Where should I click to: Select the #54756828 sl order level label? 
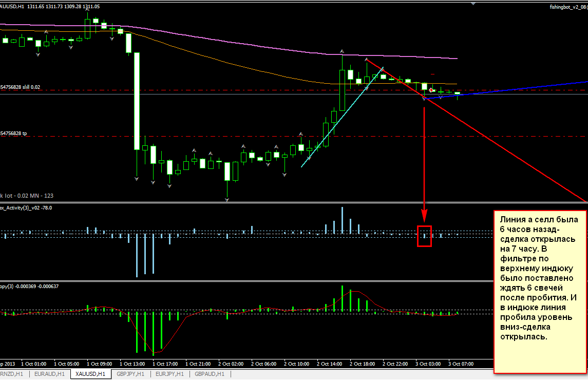coord(20,87)
